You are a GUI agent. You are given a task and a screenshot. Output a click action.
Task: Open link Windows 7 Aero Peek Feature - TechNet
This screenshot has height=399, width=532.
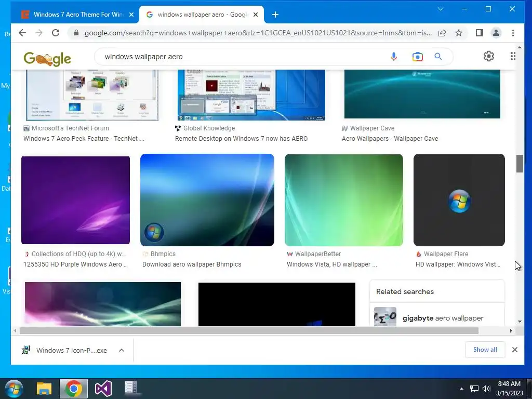click(84, 138)
